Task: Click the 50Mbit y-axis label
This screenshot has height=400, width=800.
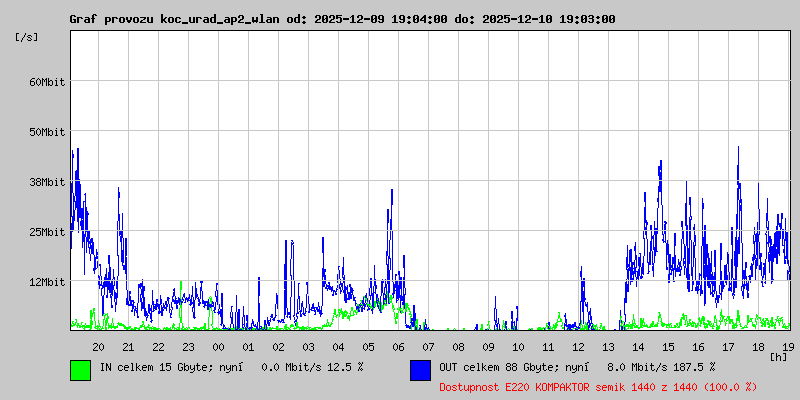Action: [47, 132]
